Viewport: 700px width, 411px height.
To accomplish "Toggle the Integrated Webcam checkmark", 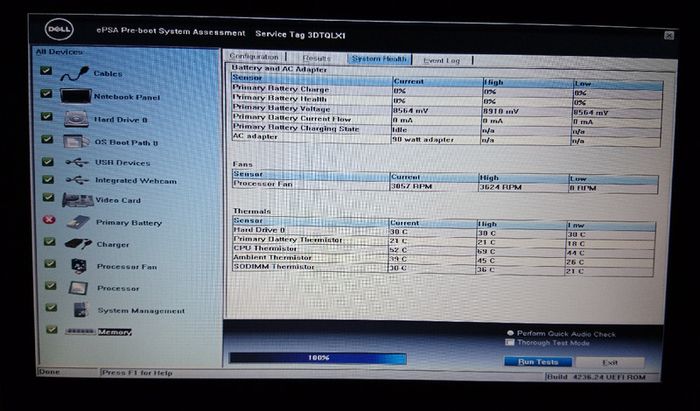I will [x=48, y=179].
